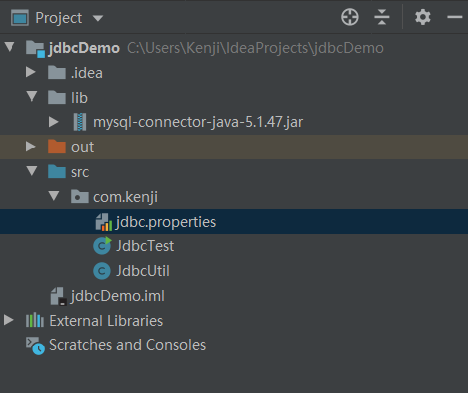Image resolution: width=468 pixels, height=393 pixels.
Task: Click the Project view window icon
Action: point(20,18)
